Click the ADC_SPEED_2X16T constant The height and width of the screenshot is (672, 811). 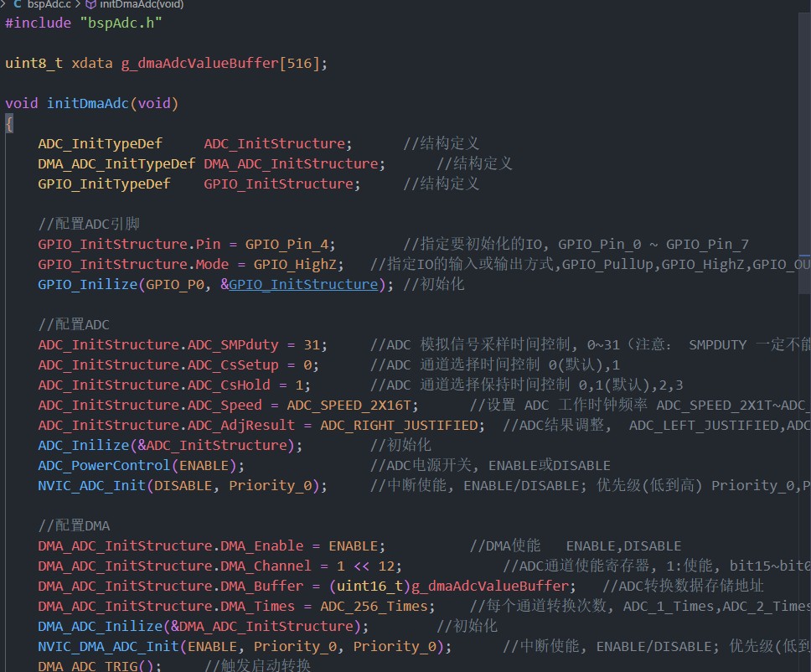(349, 406)
